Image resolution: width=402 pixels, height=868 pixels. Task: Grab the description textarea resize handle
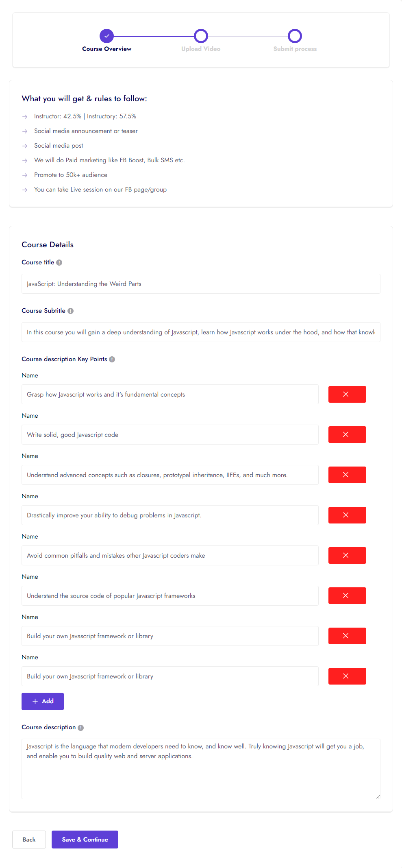378,796
